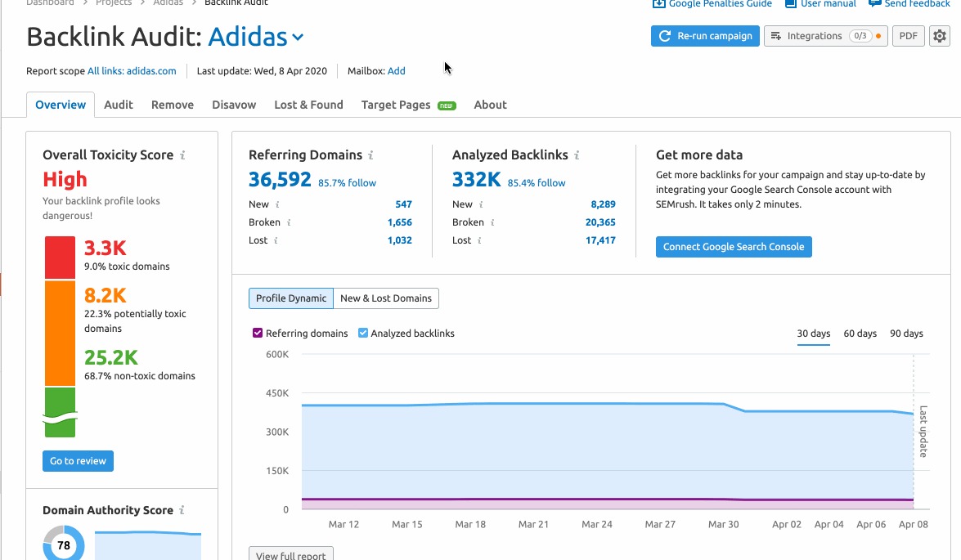The height and width of the screenshot is (560, 961).
Task: Click the Mailbox Add link
Action: [397, 71]
